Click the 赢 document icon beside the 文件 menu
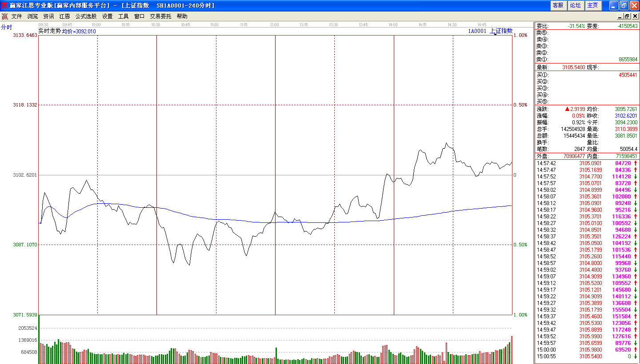 (x=4, y=16)
